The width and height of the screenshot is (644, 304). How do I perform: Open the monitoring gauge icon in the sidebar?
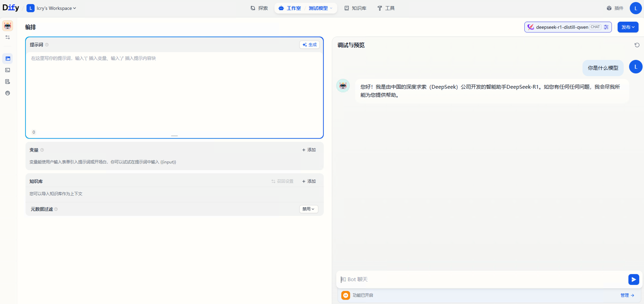pyautogui.click(x=7, y=93)
